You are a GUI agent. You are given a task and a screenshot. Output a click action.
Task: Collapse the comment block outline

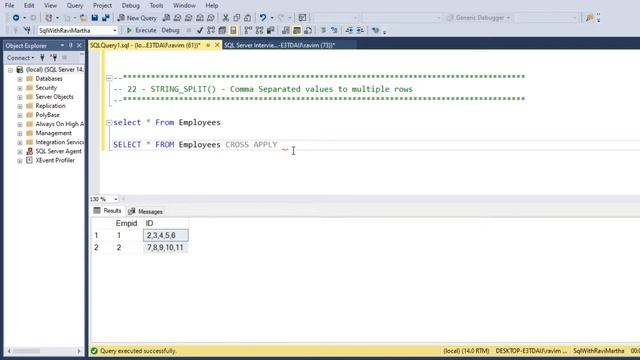click(109, 78)
